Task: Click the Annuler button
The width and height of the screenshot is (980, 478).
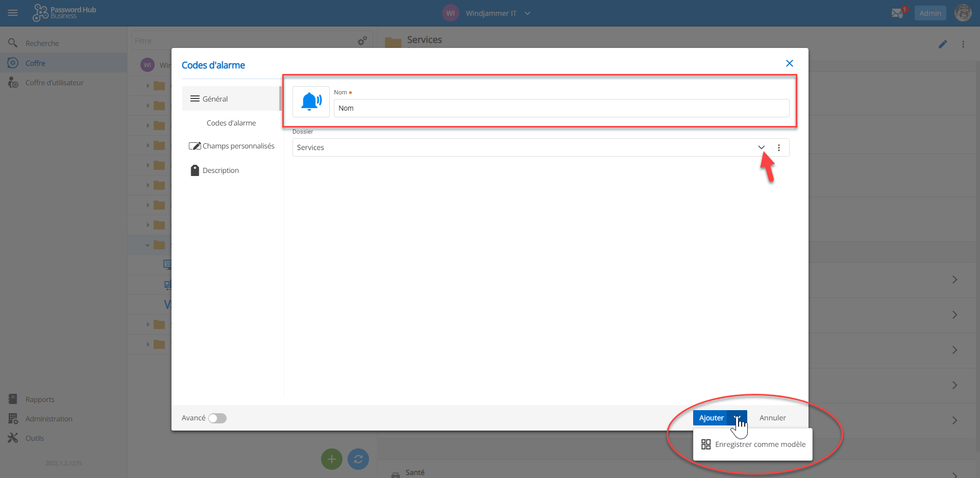Action: 772,418
